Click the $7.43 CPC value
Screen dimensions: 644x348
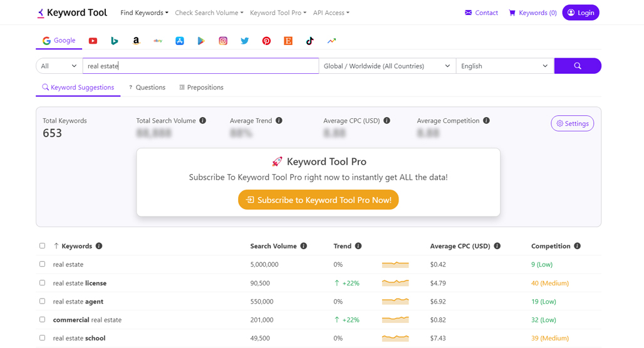click(438, 338)
